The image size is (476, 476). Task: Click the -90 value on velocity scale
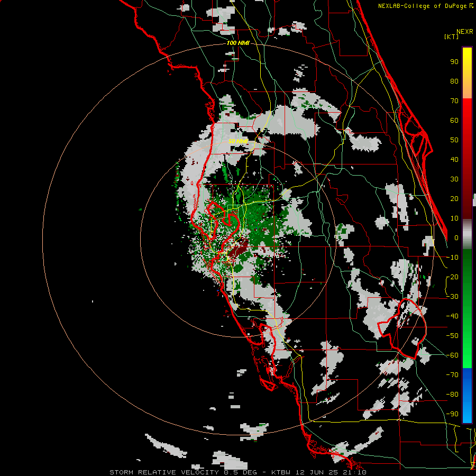(452, 414)
